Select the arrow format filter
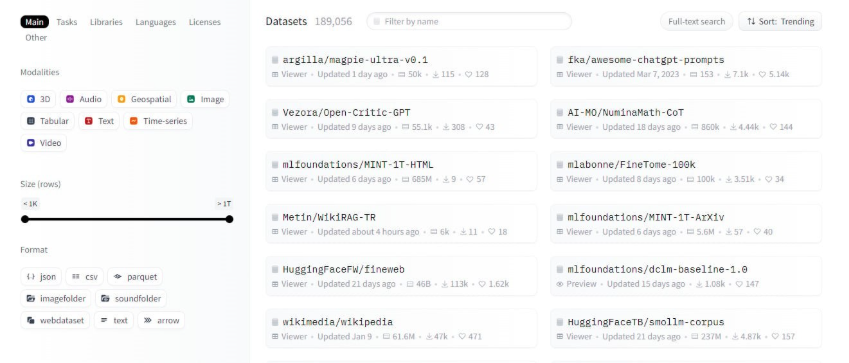The image size is (849, 363). pyautogui.click(x=161, y=320)
